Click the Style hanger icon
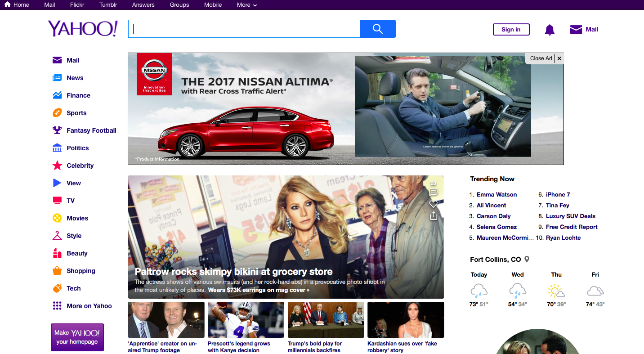The height and width of the screenshot is (354, 644). tap(57, 236)
